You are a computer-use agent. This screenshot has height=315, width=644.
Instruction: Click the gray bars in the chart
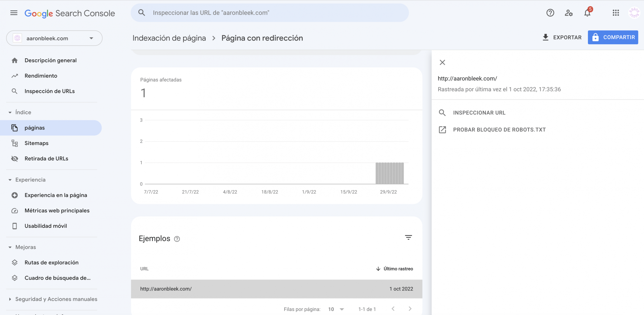pos(389,173)
